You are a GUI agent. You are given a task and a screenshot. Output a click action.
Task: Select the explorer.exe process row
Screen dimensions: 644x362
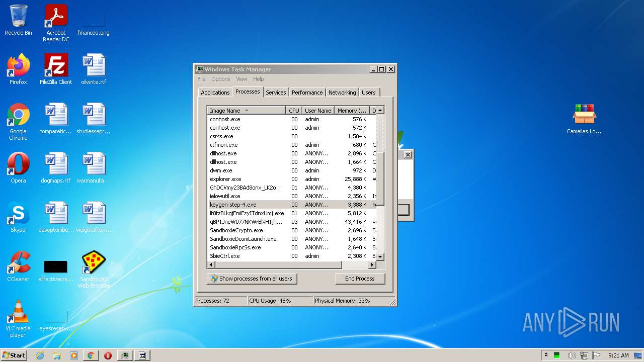pyautogui.click(x=292, y=179)
